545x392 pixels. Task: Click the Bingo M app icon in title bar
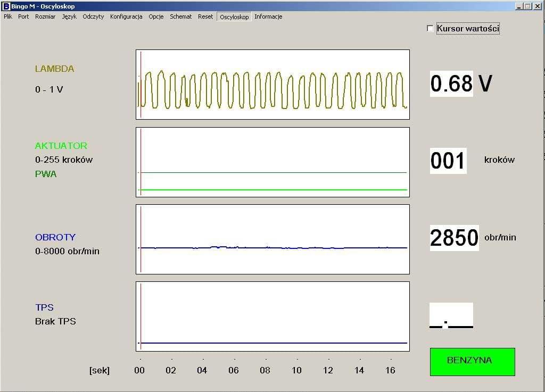click(x=6, y=6)
